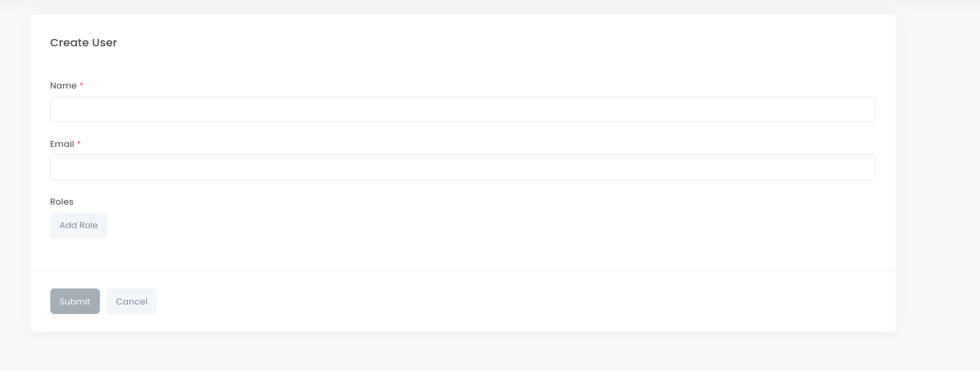The width and height of the screenshot is (980, 371).
Task: Click the red asterisk beside Name
Action: 82,86
